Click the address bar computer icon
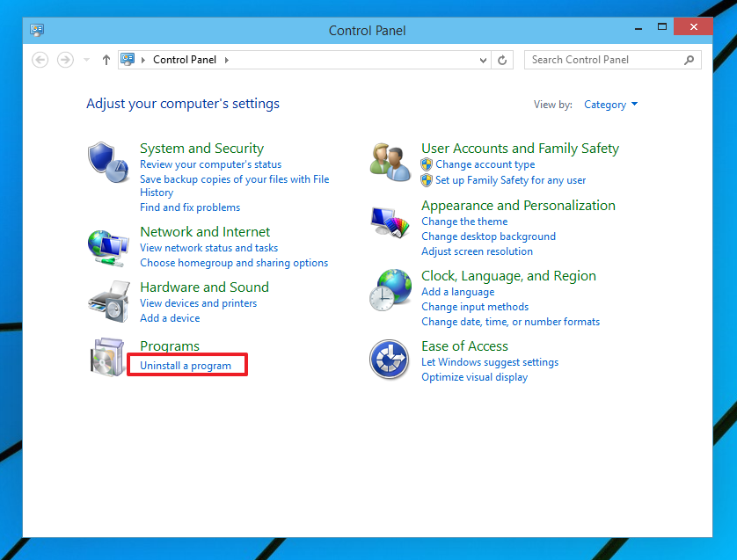 click(x=128, y=59)
